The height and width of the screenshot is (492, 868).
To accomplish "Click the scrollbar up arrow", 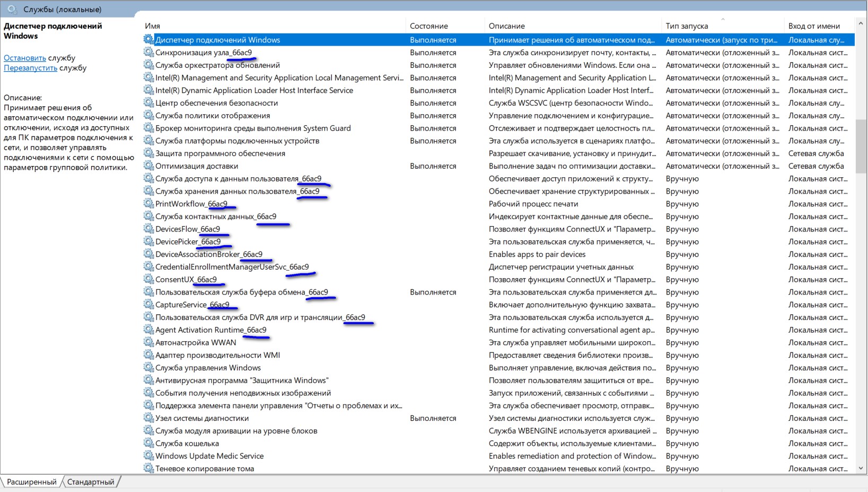I will (x=861, y=23).
